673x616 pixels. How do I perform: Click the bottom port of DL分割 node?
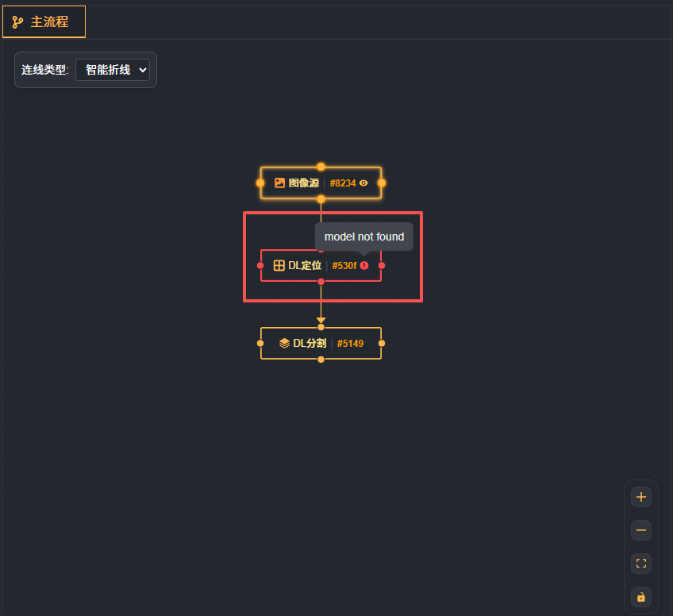point(321,360)
